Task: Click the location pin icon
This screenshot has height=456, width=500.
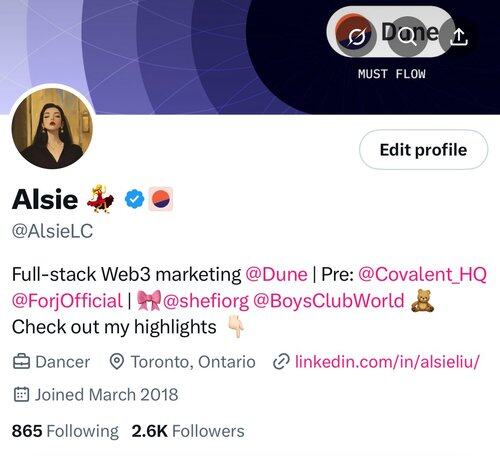Action: pyautogui.click(x=117, y=362)
